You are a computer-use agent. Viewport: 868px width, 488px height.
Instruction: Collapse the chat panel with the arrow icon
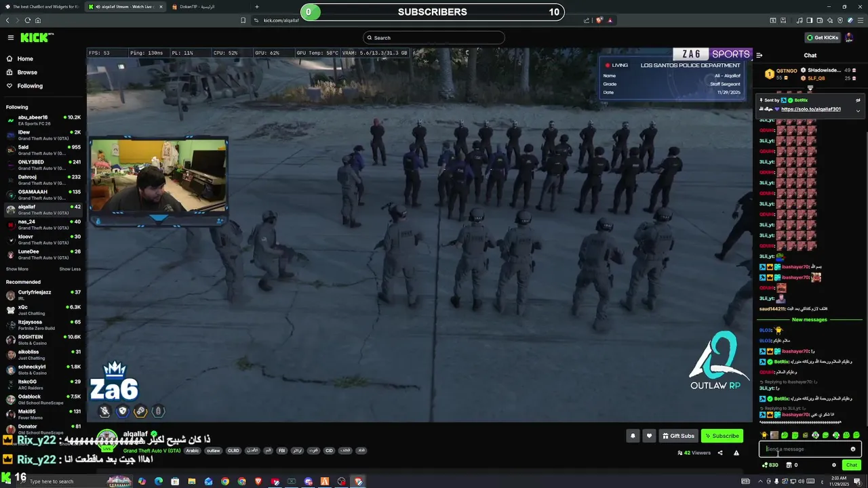point(759,56)
